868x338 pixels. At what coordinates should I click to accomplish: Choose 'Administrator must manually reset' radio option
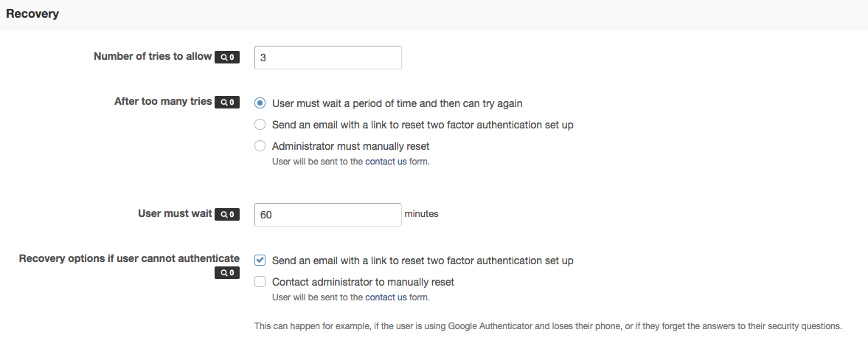pyautogui.click(x=260, y=146)
